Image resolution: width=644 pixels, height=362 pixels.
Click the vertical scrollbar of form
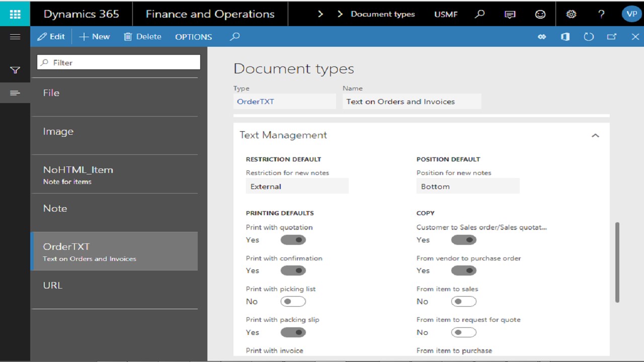coord(617,262)
